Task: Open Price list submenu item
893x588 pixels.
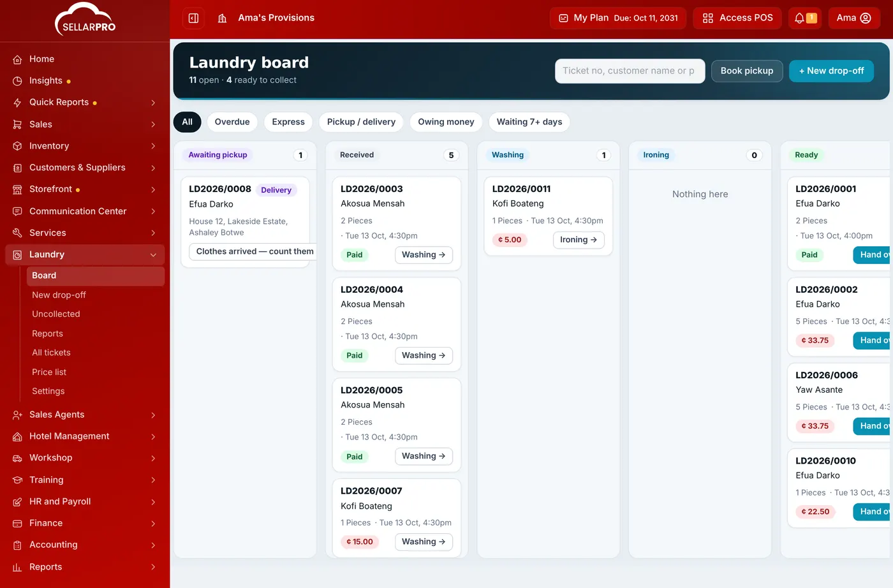Action: point(49,372)
